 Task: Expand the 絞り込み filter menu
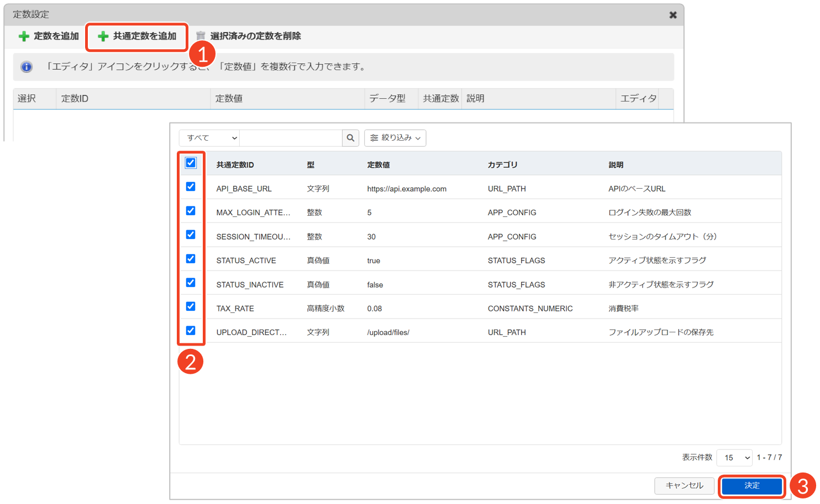tap(395, 138)
